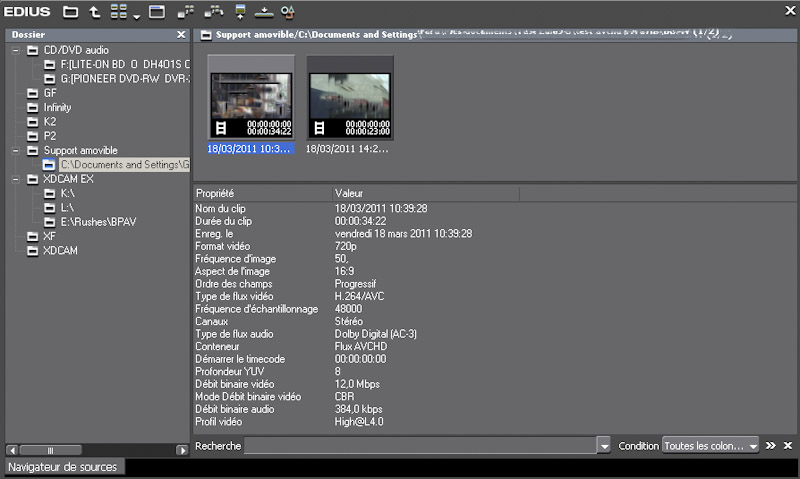Click the Profondeur YUV property
Image resolution: width=800 pixels, height=479 pixels.
pyautogui.click(x=230, y=371)
